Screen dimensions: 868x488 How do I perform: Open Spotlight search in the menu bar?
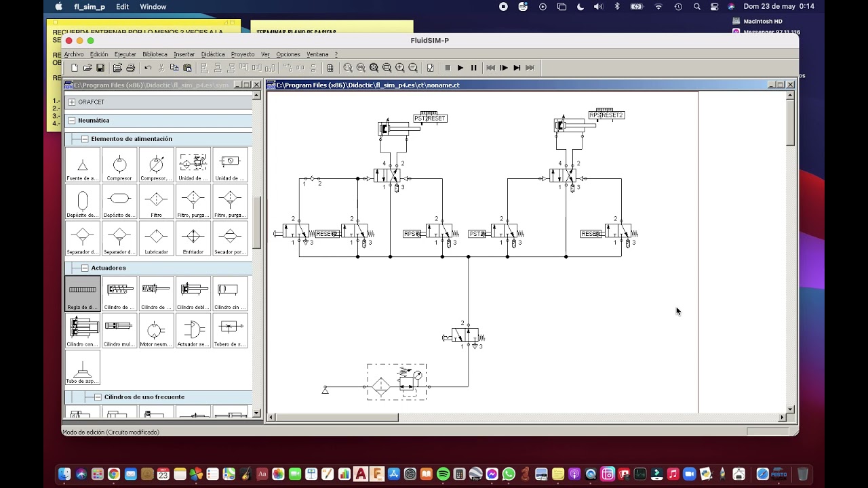tap(697, 7)
